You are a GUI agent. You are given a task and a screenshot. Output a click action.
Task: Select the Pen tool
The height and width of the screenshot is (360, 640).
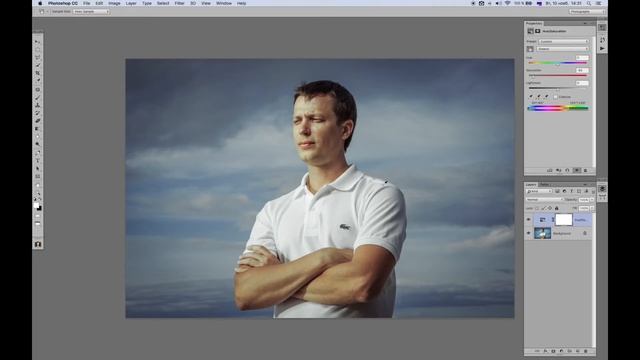click(38, 153)
